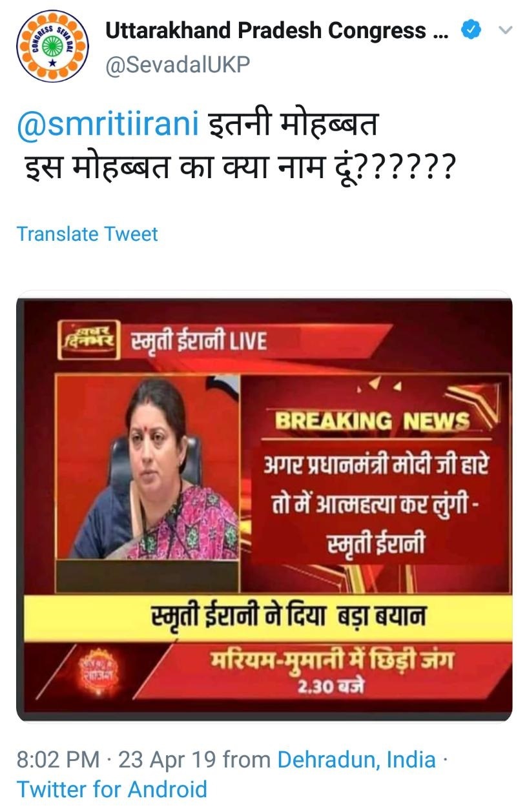527x812 pixels.
Task: Click the 23 Apr 19 date
Action: point(167,759)
